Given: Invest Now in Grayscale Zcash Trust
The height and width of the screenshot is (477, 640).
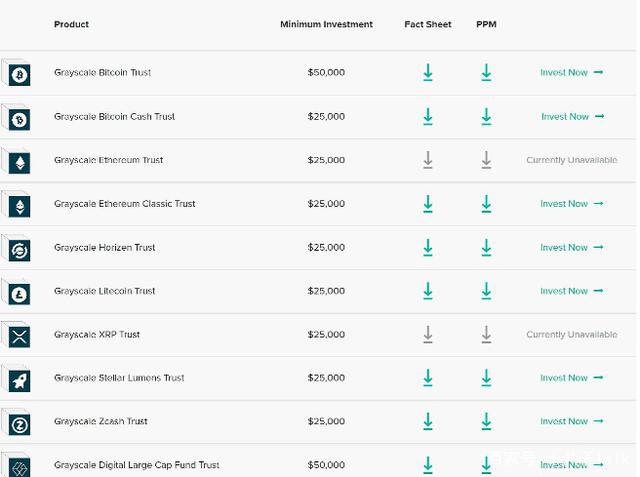Looking at the screenshot, I should pos(571,422).
